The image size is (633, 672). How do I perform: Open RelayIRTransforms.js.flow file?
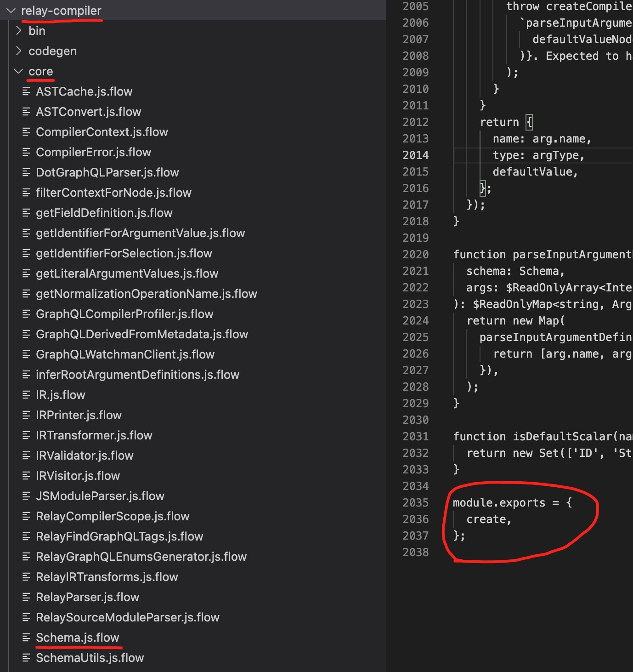point(107,577)
